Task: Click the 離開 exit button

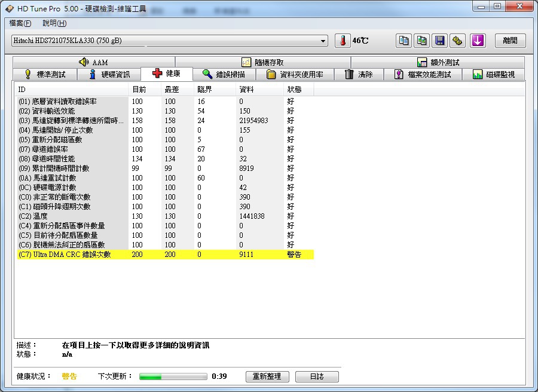Action: [511, 41]
